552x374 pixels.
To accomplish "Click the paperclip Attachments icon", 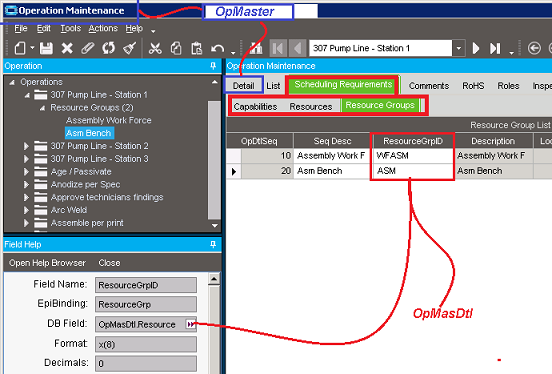I will click(88, 48).
